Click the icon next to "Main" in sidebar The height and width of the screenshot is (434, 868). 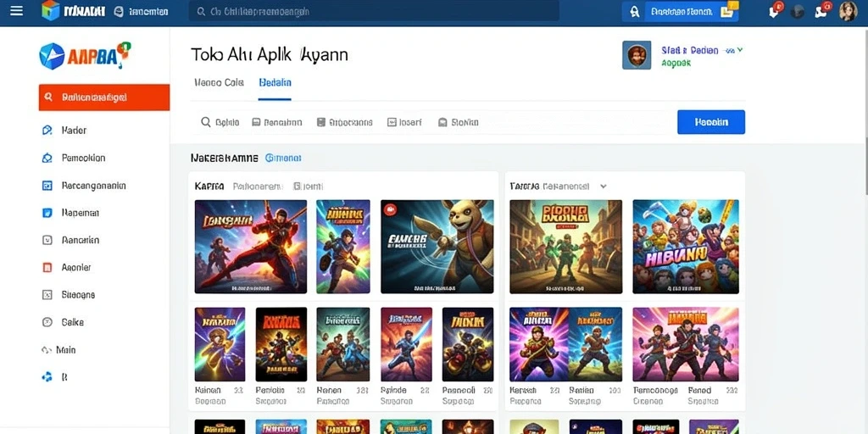pyautogui.click(x=47, y=350)
